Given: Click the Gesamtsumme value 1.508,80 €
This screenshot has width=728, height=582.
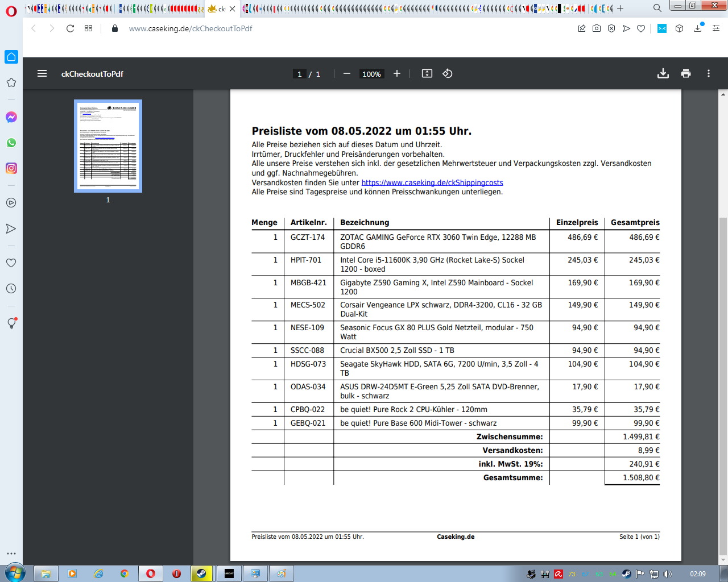Looking at the screenshot, I should [x=641, y=477].
